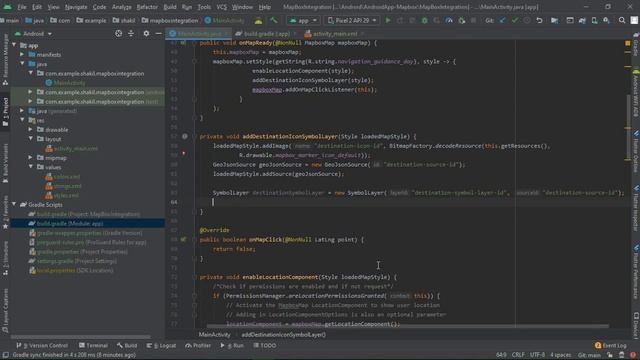Open the Project panel settings gear

(x=146, y=33)
